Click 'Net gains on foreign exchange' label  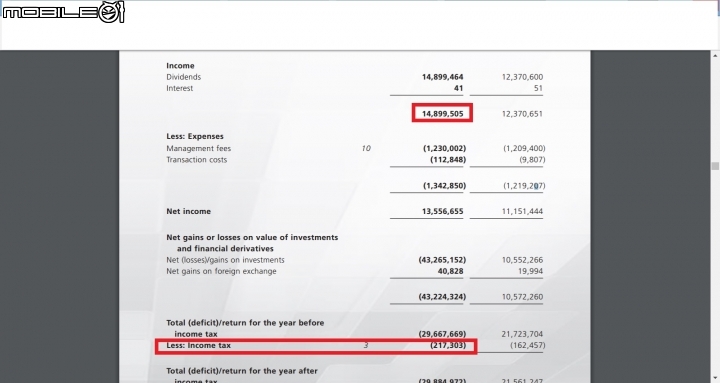point(221,271)
